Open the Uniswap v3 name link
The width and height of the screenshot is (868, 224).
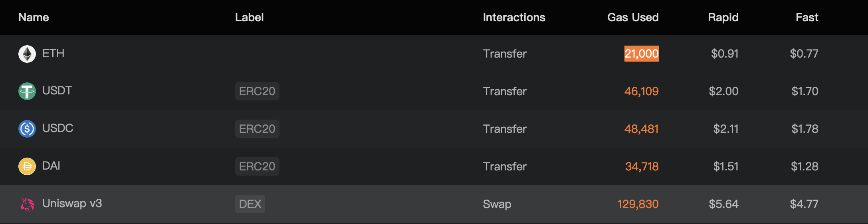pyautogui.click(x=72, y=203)
